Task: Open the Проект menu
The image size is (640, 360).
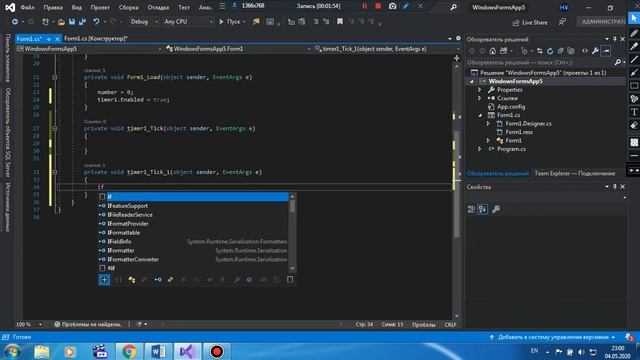Action: 100,7
